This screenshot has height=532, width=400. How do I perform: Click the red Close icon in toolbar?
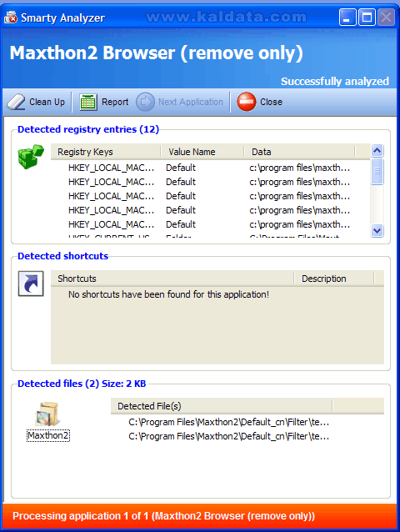(247, 102)
